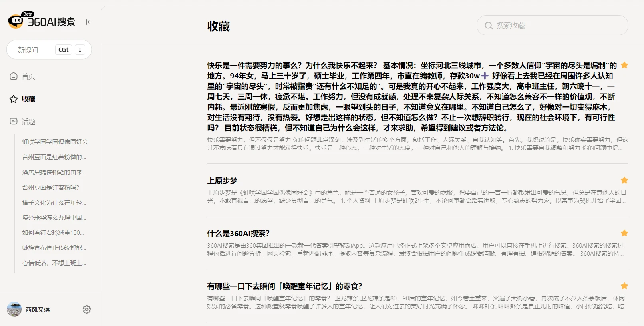Open settings via the gear icon
644x326 pixels.
pyautogui.click(x=87, y=309)
